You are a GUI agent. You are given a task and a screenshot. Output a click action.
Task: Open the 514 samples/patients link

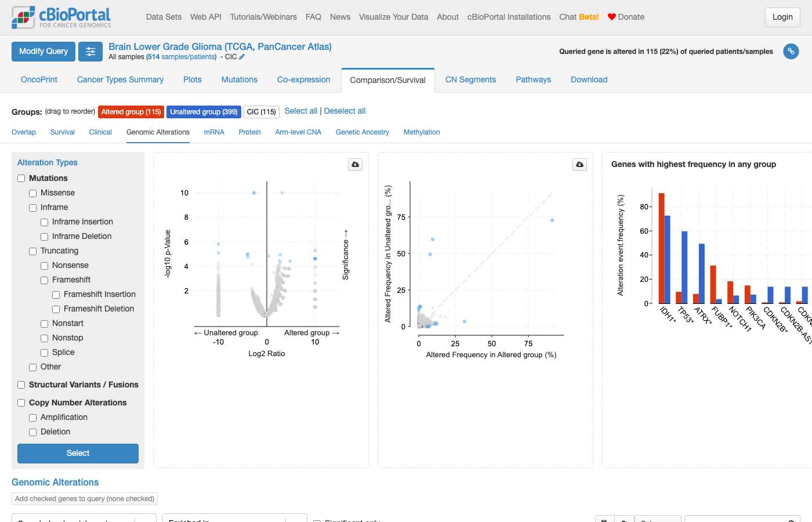[x=182, y=57]
